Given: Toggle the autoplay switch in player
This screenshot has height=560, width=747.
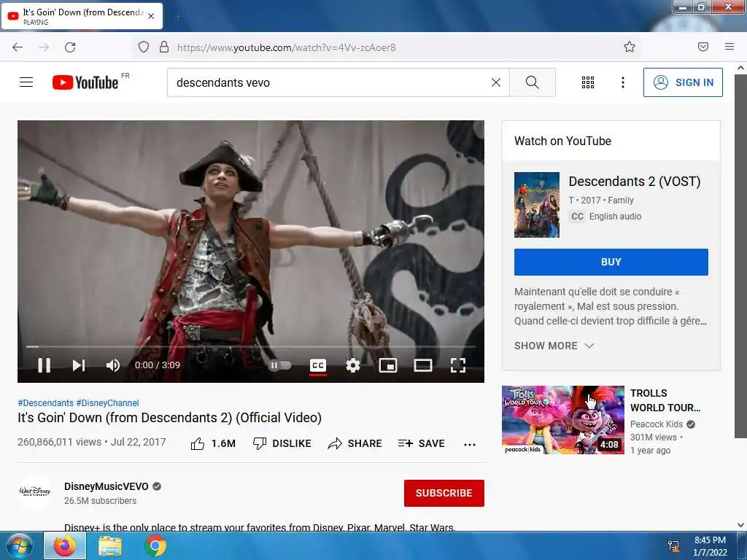Looking at the screenshot, I should coord(279,365).
